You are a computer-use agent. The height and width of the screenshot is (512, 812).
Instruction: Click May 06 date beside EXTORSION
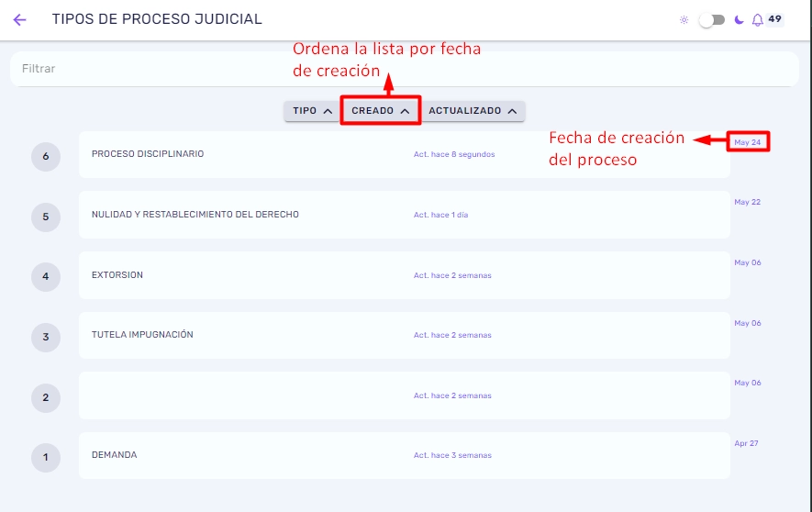coord(748,262)
